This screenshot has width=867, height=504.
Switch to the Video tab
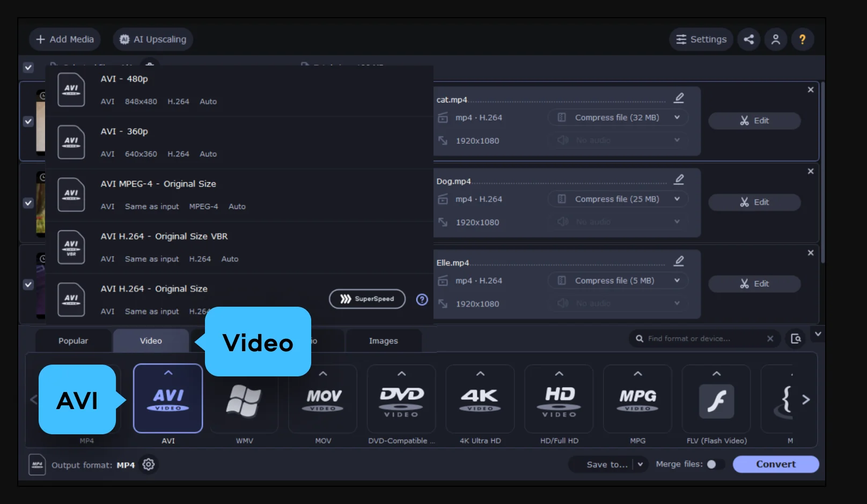[151, 341]
